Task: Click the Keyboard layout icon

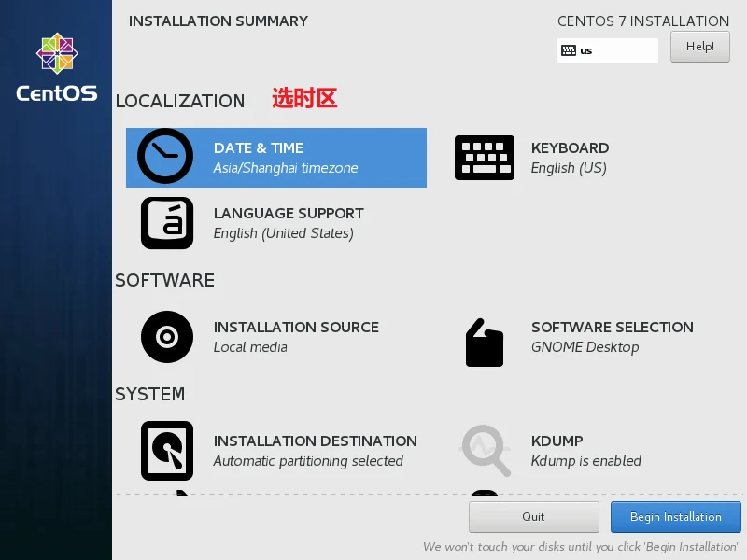Action: pos(485,158)
